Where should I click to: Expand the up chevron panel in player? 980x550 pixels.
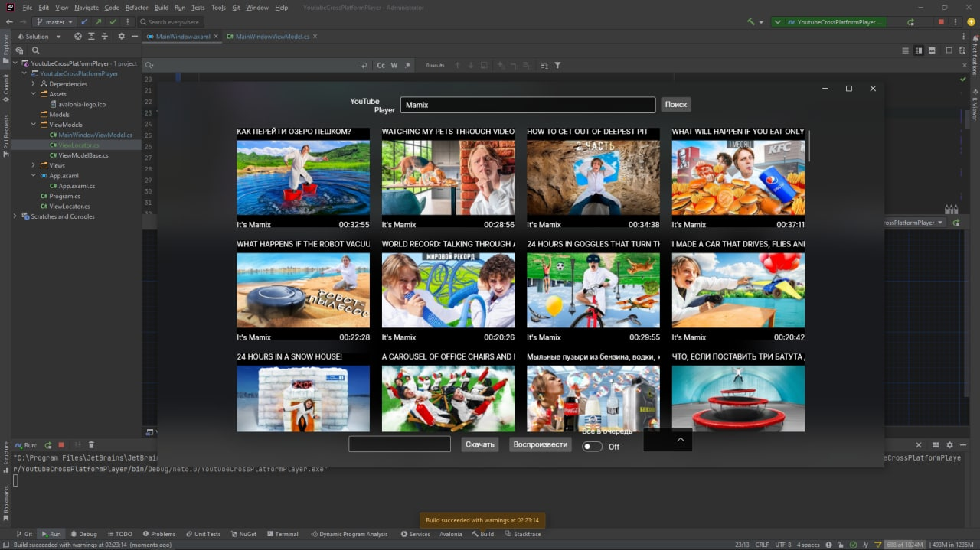680,440
